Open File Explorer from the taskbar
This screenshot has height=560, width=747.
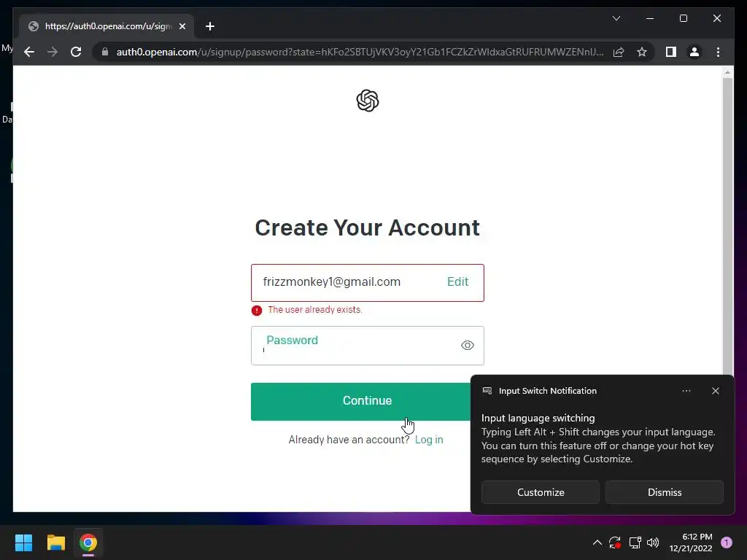click(x=55, y=542)
